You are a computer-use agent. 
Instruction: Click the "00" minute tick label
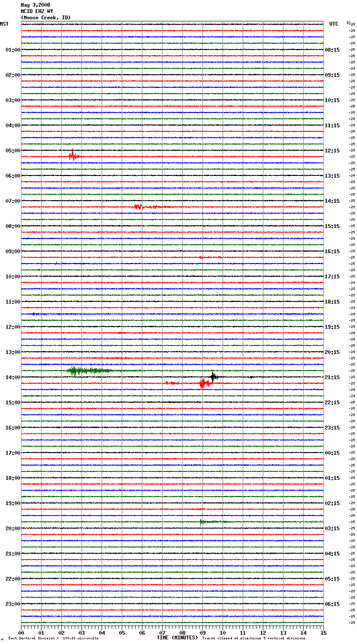point(21,633)
